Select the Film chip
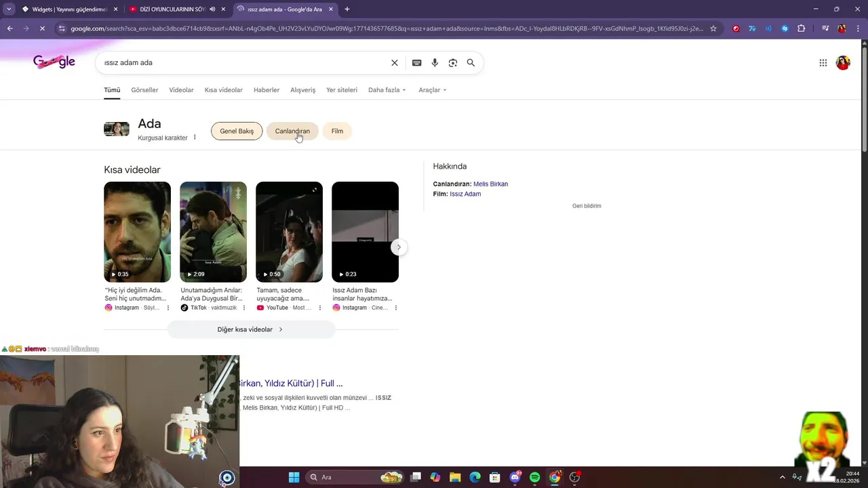This screenshot has height=488, width=868. pos(337,131)
